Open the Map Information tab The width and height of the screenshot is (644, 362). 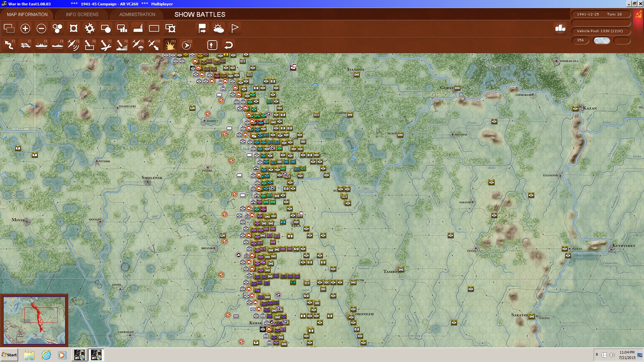pyautogui.click(x=27, y=14)
